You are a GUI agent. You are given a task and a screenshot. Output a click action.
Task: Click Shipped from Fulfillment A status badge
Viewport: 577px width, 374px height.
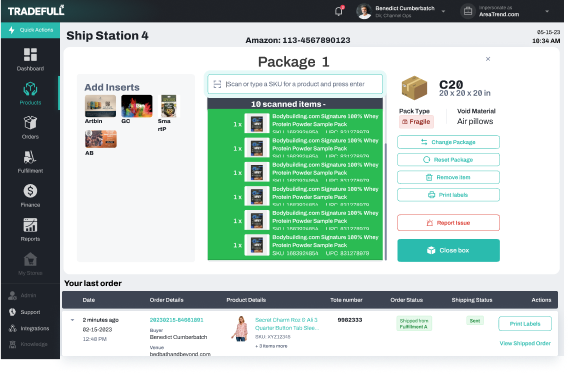[x=414, y=324]
